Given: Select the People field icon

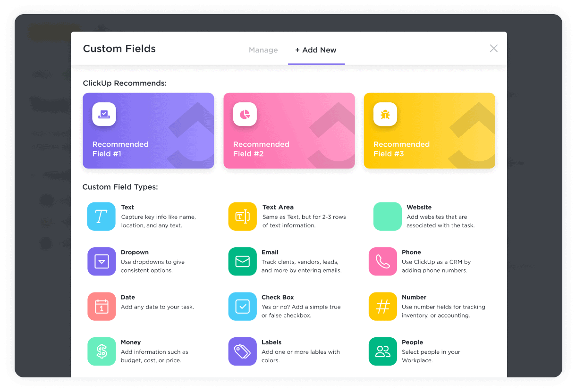Looking at the screenshot, I should point(382,351).
